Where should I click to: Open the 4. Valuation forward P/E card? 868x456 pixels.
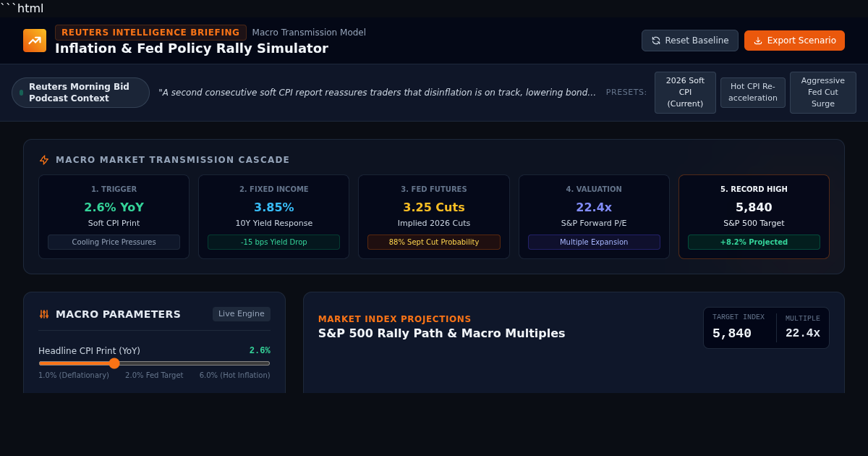point(594,217)
